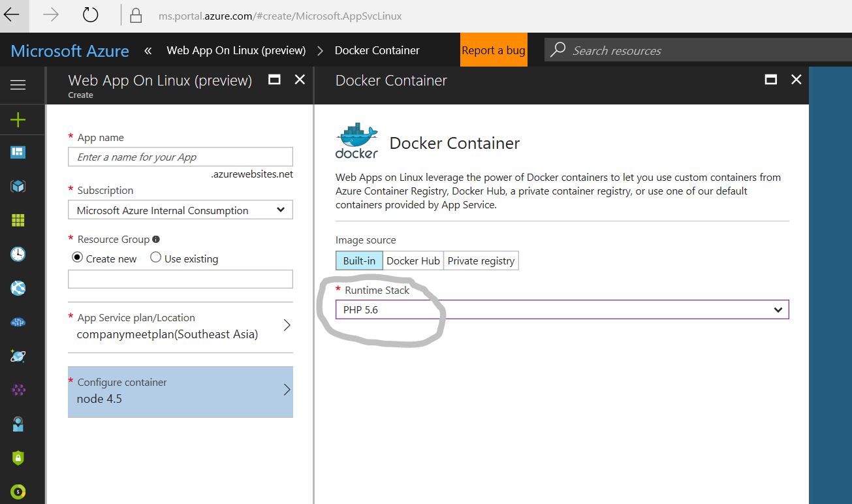Reload the page
This screenshot has width=852, height=504.
pos(91,15)
